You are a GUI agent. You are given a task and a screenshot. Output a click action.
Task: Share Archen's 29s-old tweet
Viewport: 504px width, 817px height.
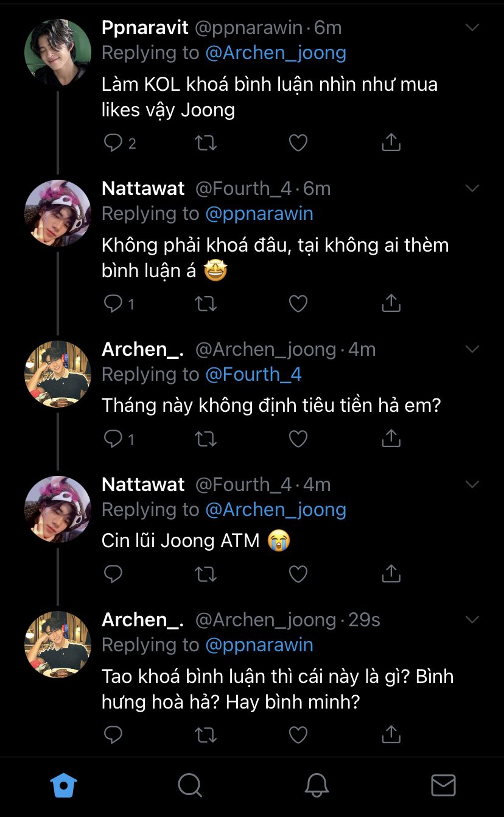coord(391,735)
